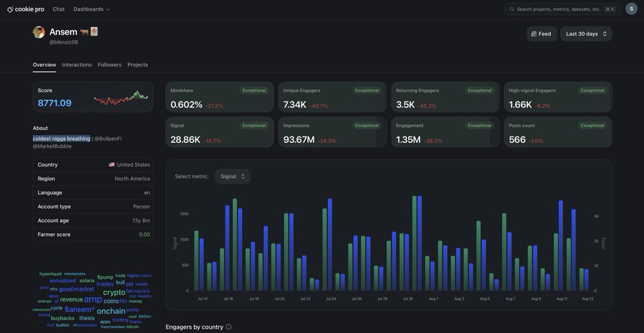Click the word 'thesis' in word cloud
Screen dimensions: 644x333
click(x=87, y=318)
